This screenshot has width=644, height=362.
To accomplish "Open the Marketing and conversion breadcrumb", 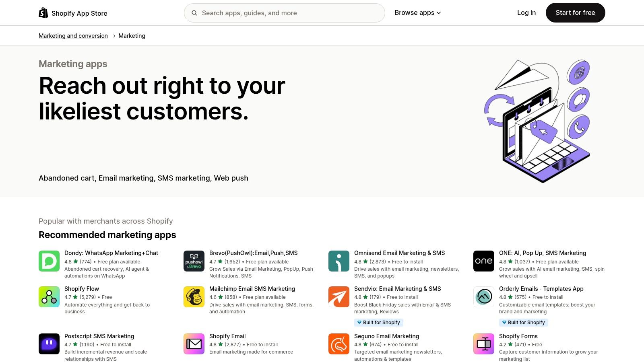I will point(73,35).
